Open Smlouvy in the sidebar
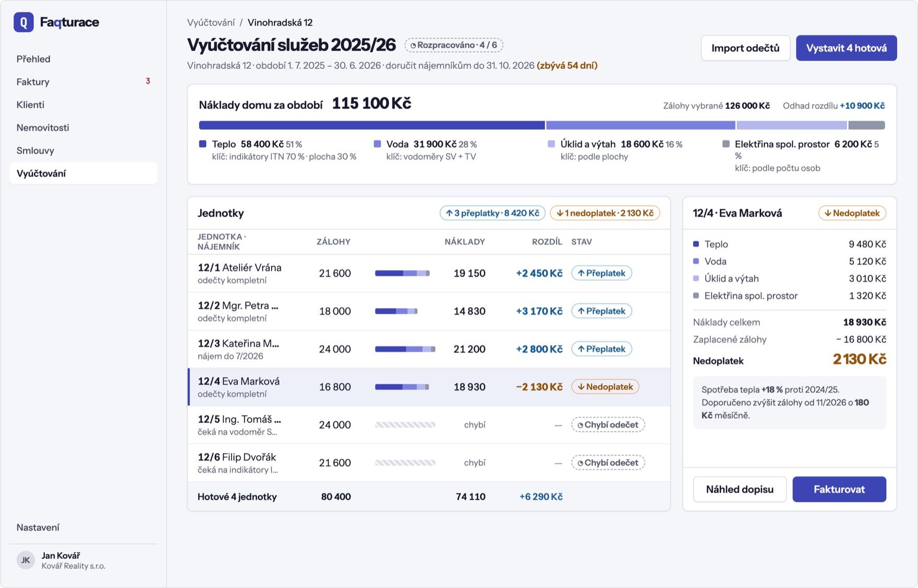The image size is (918, 588). click(83, 151)
